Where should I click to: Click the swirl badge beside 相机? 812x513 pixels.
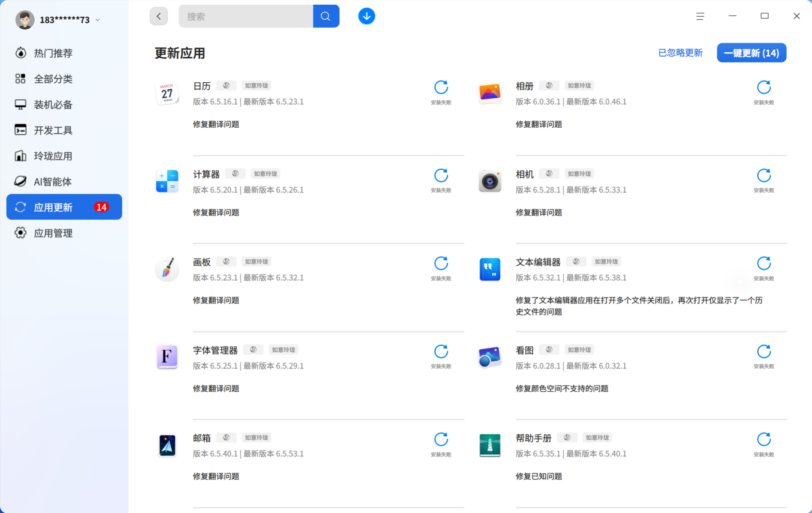click(549, 174)
